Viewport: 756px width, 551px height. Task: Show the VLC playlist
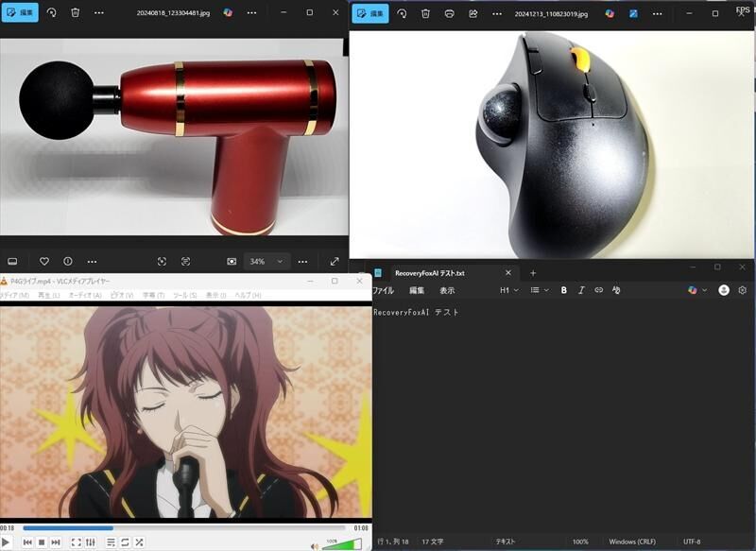click(111, 542)
